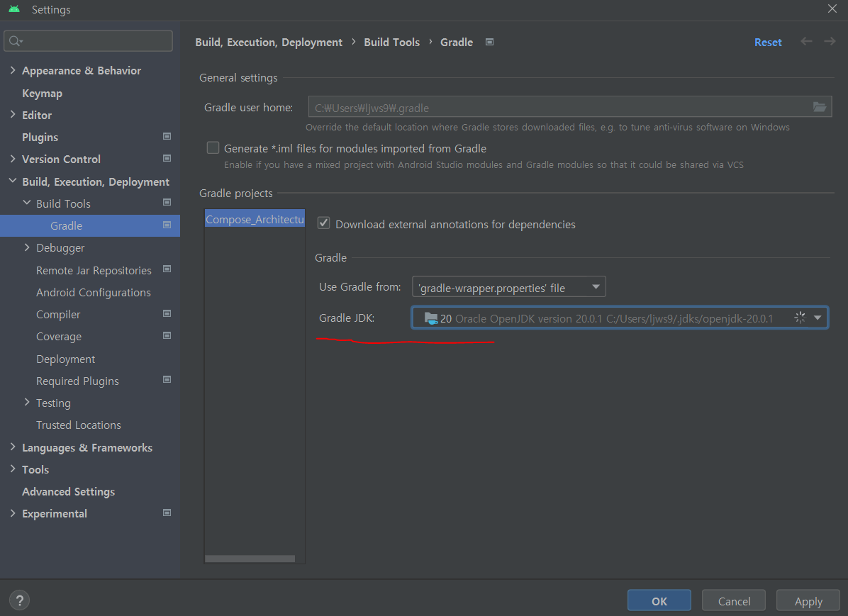Expand the Version Control section
848x616 pixels.
pos(13,159)
